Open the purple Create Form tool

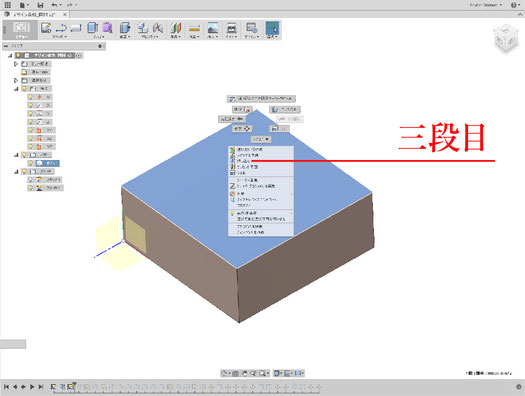click(107, 28)
